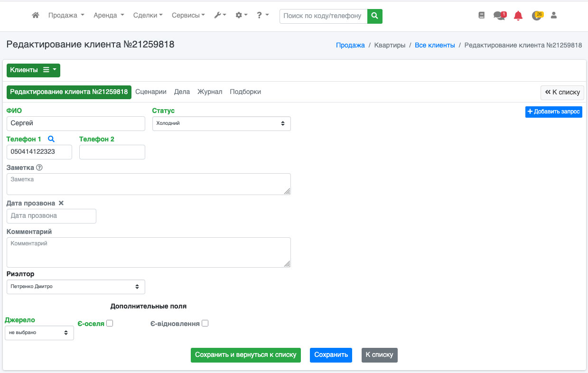Image resolution: width=588 pixels, height=373 pixels.
Task: Clear Дата прозвона with the X icon
Action: click(61, 203)
